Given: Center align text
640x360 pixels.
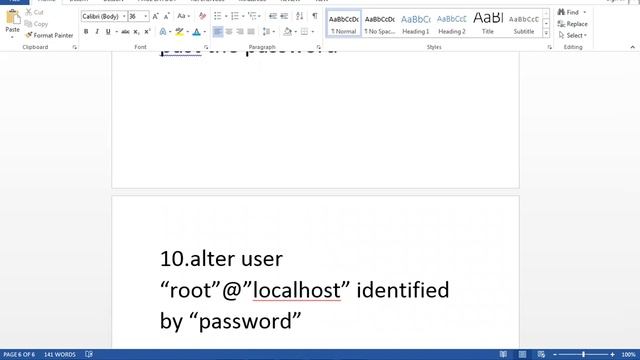Looking at the screenshot, I should [229, 31].
